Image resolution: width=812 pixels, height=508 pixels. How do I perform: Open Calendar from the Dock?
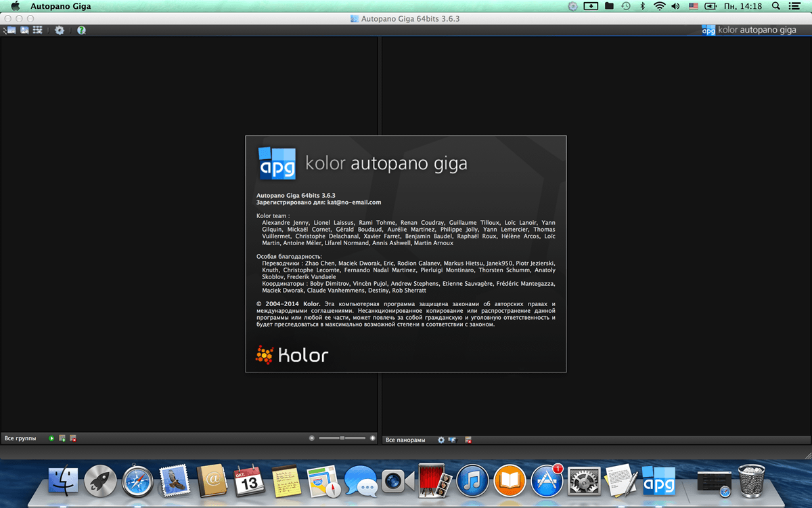pos(250,482)
